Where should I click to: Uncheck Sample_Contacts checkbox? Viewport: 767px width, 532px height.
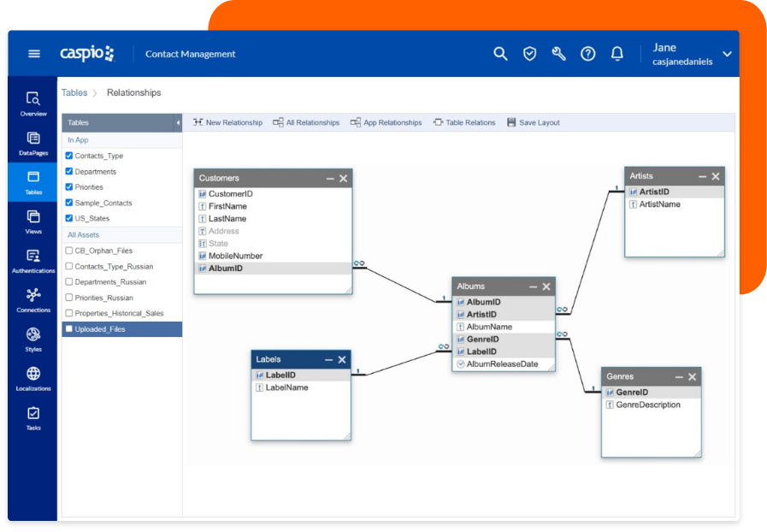pos(69,203)
